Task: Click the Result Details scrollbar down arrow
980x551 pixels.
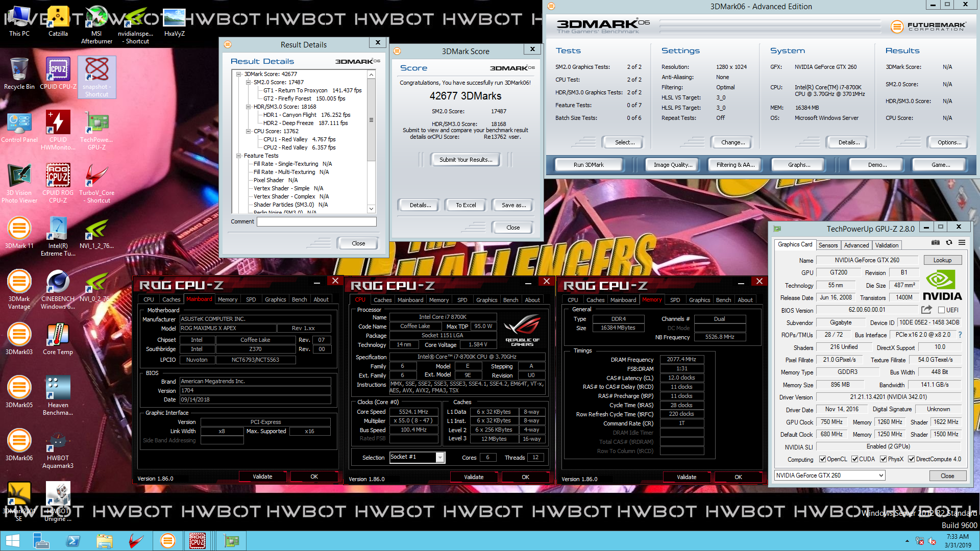Action: tap(371, 209)
